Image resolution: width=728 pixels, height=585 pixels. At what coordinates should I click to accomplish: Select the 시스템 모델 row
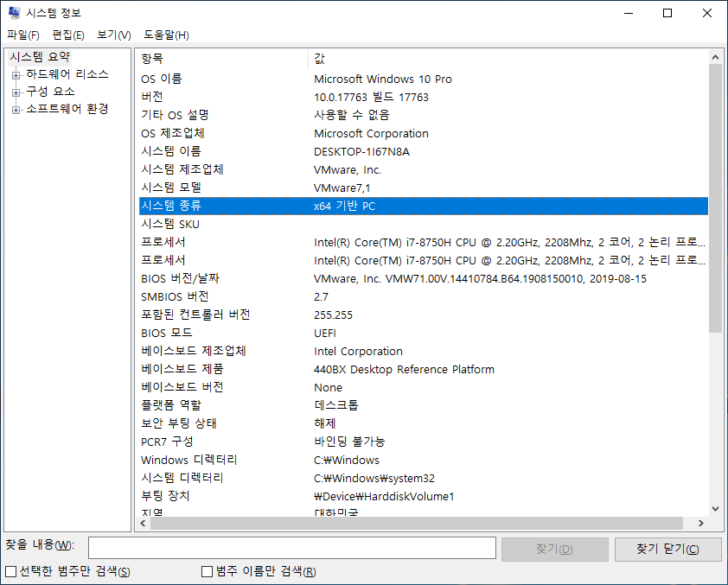[424, 188]
